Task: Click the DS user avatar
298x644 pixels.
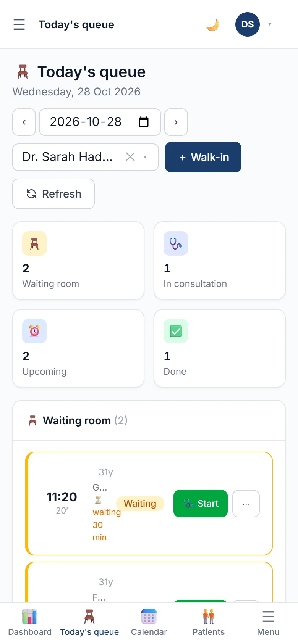Action: (248, 24)
